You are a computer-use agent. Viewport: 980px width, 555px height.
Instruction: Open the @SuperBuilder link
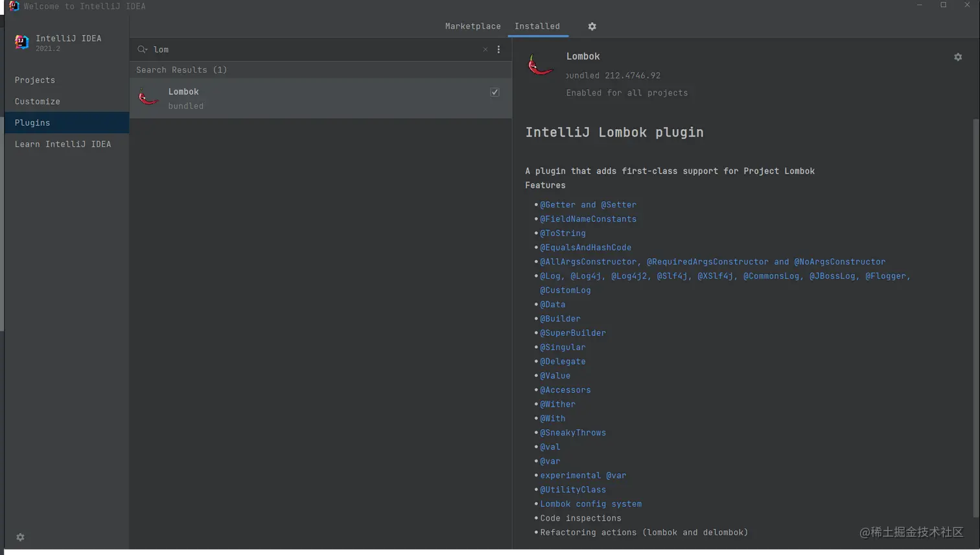573,333
